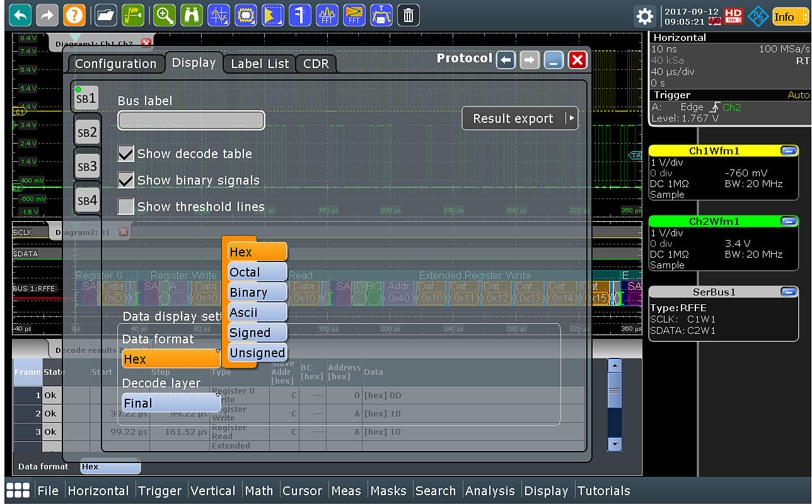
Task: Select the mask test icon
Action: coord(245,14)
